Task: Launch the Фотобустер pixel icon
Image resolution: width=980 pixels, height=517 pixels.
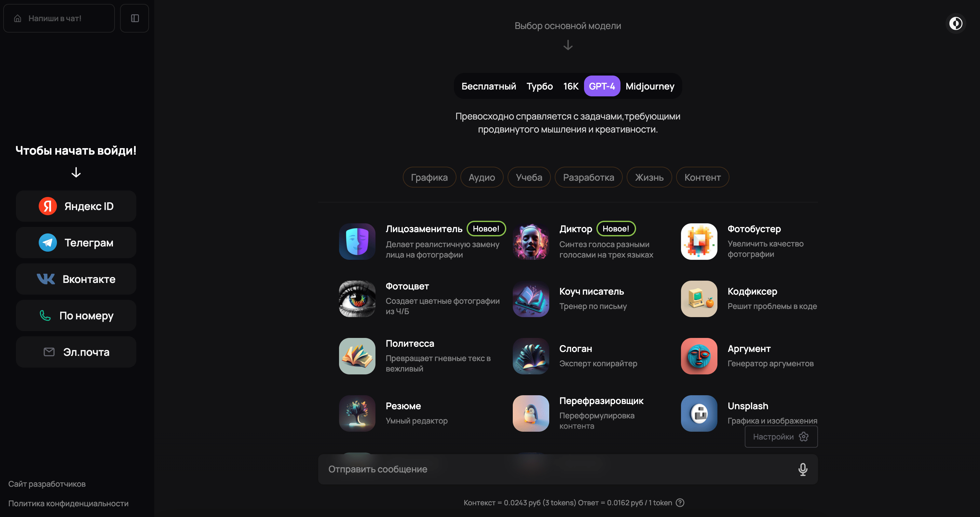Action: click(x=699, y=241)
